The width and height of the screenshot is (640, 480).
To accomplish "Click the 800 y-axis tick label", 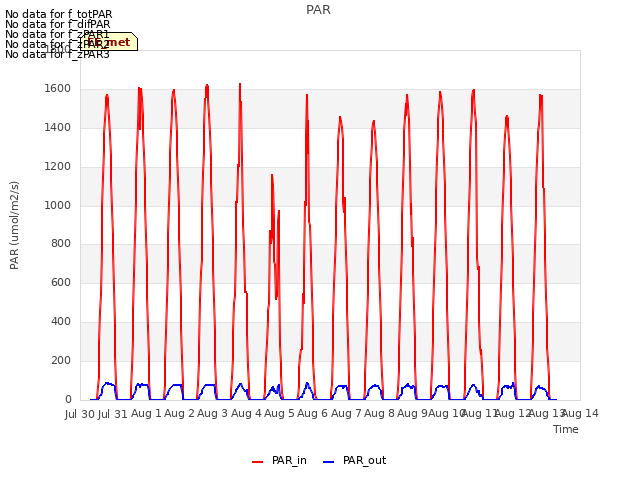I will point(61,244).
